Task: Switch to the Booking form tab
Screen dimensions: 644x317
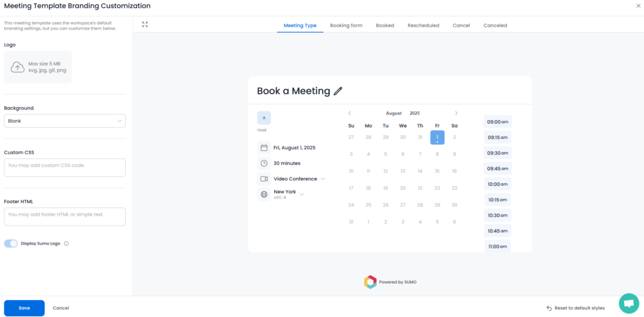Action: (347, 25)
